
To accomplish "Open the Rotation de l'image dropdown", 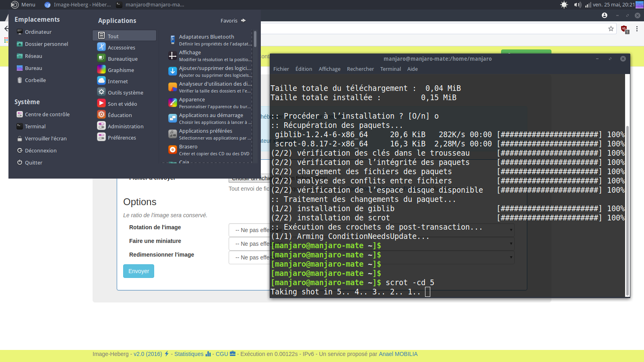I will (249, 230).
